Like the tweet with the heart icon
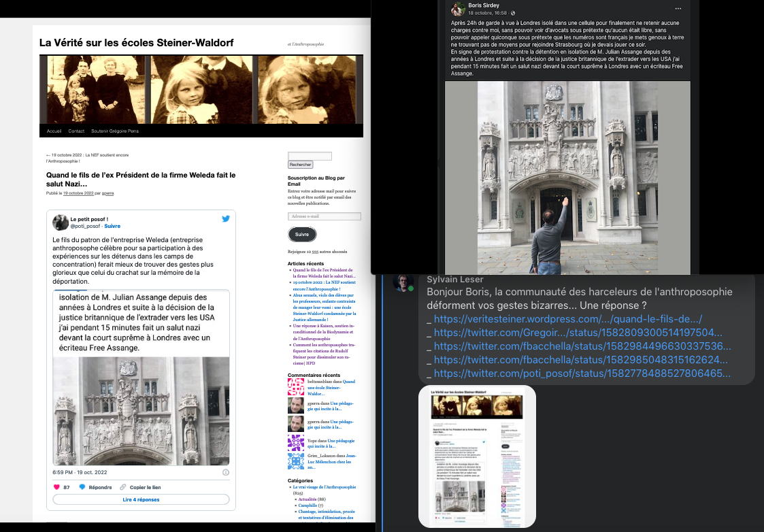The image size is (764, 532). pos(57,487)
